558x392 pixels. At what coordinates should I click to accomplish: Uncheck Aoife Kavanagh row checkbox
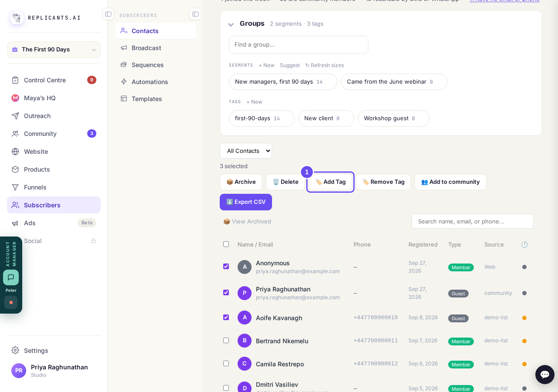point(226,318)
